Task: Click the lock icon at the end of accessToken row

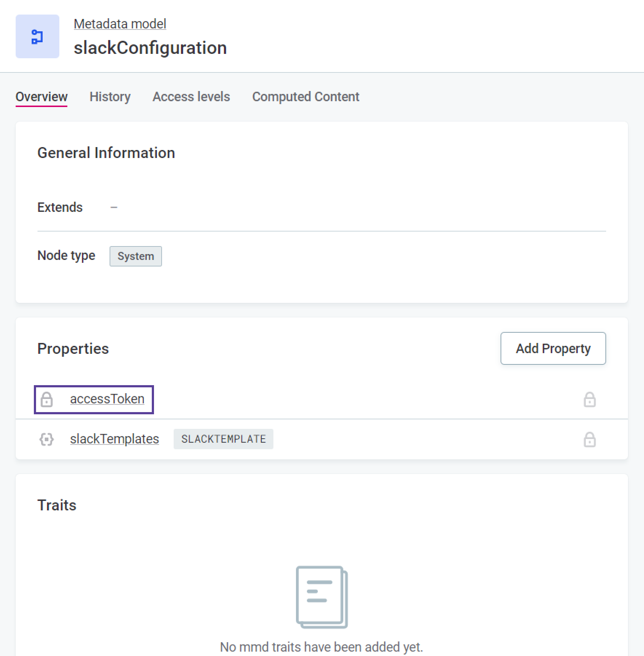Action: (590, 399)
